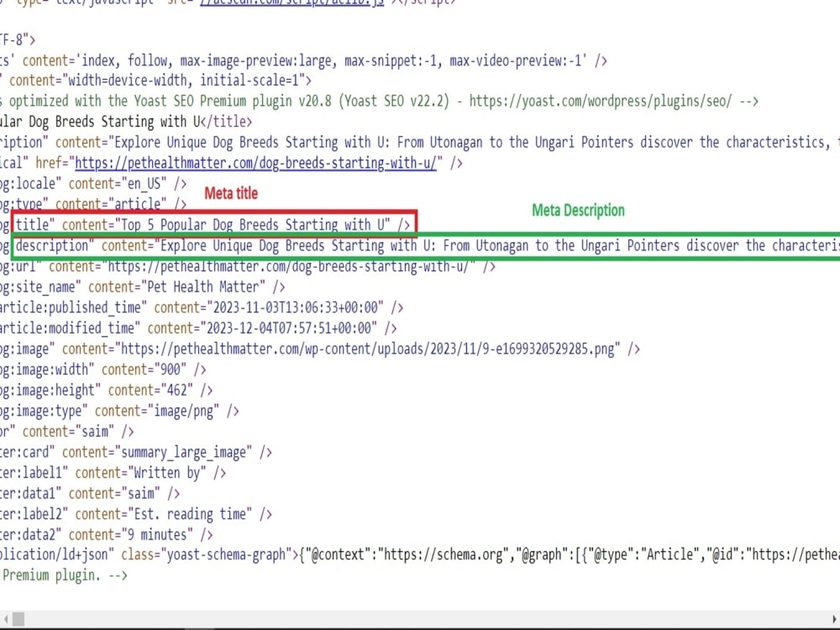Open the script source link at top

[x=292, y=3]
